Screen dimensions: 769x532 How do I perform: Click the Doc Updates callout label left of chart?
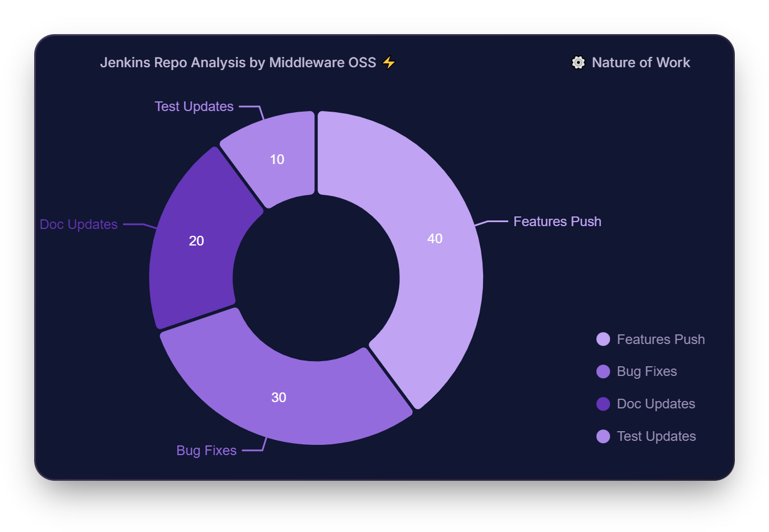(x=79, y=224)
